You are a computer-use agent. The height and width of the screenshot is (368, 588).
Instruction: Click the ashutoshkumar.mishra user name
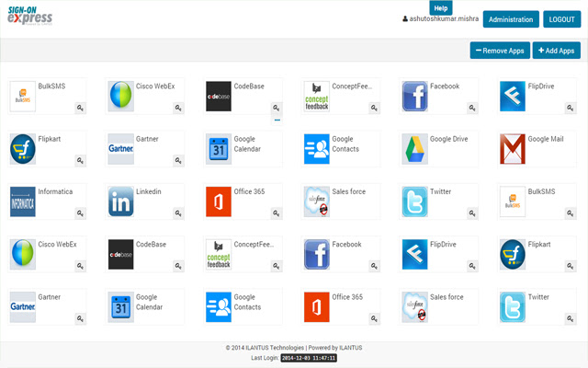[444, 18]
